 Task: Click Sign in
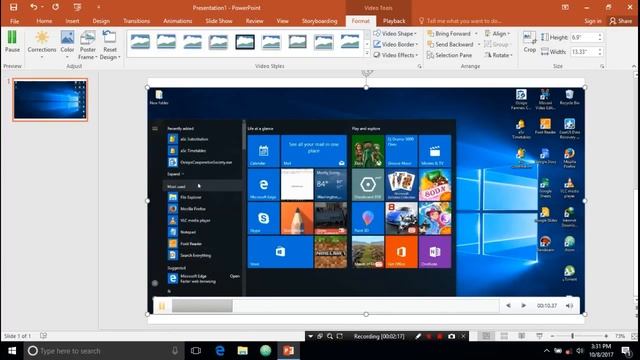593,21
